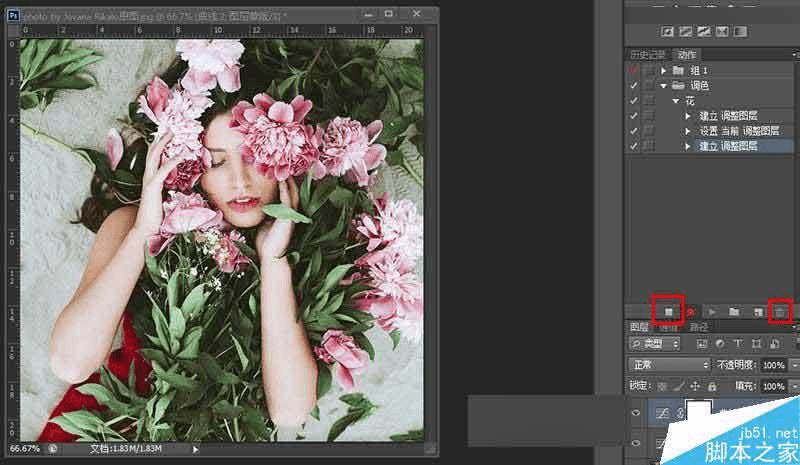The width and height of the screenshot is (800, 465).
Task: Create a new action set folder
Action: click(x=734, y=312)
